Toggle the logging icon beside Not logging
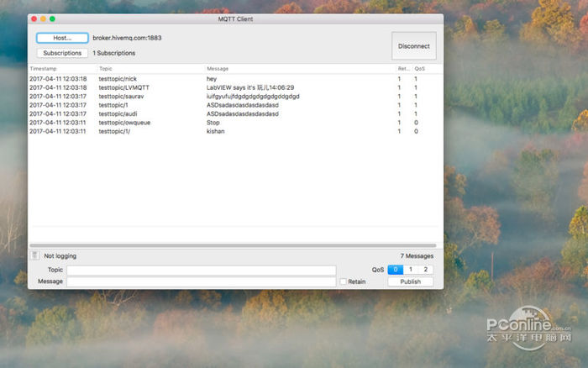The width and height of the screenshot is (588, 368). click(34, 255)
